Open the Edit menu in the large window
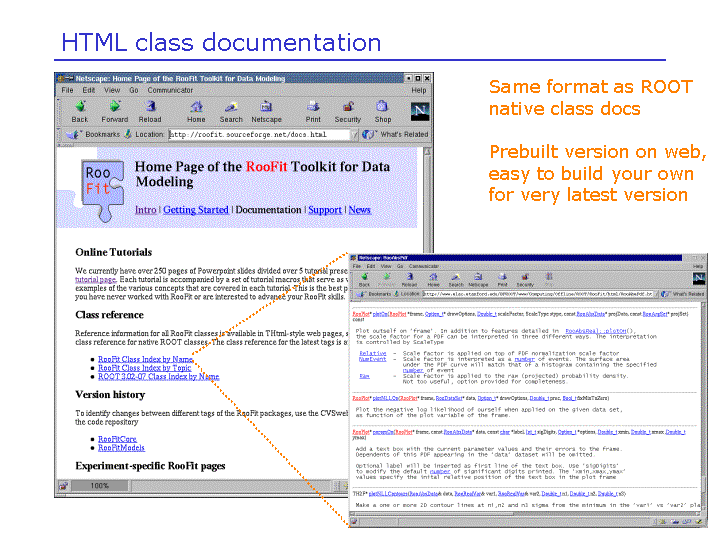Viewport: 720px width, 540px height. [x=89, y=90]
